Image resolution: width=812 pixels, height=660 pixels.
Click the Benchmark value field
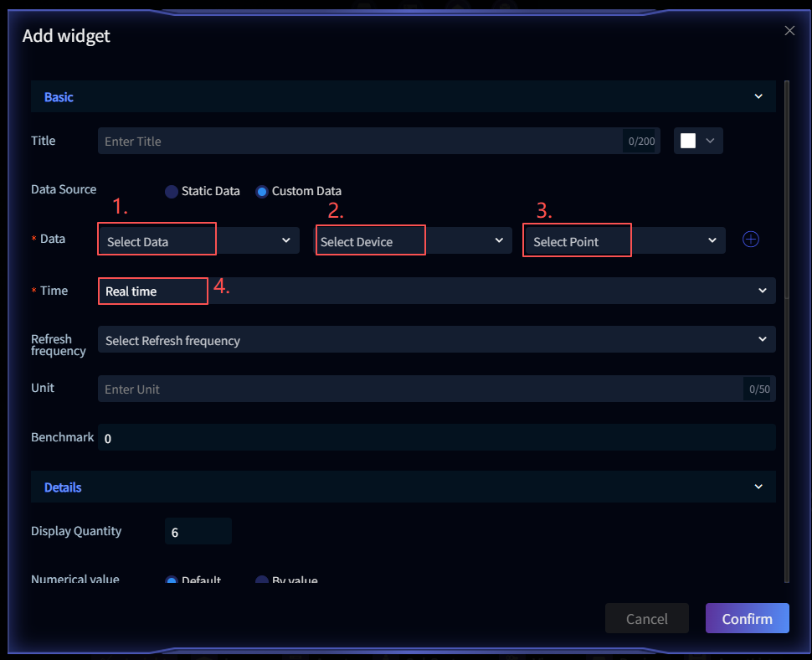pos(436,438)
